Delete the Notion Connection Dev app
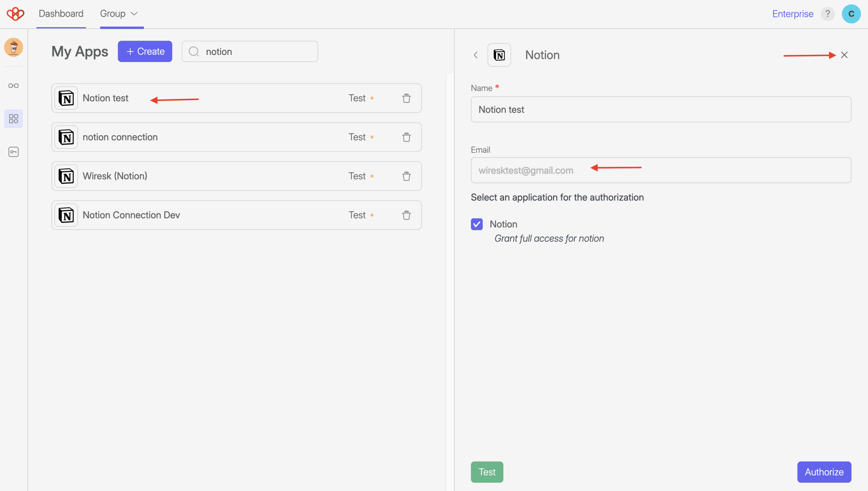Image resolution: width=868 pixels, height=491 pixels. pos(407,215)
